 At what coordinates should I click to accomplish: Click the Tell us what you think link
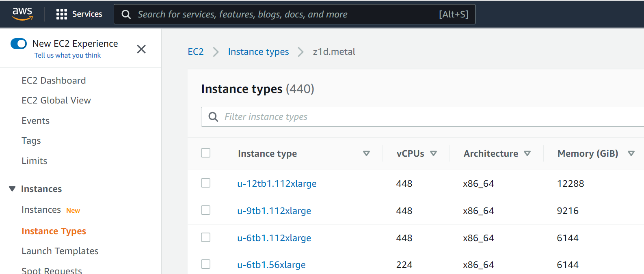click(67, 55)
